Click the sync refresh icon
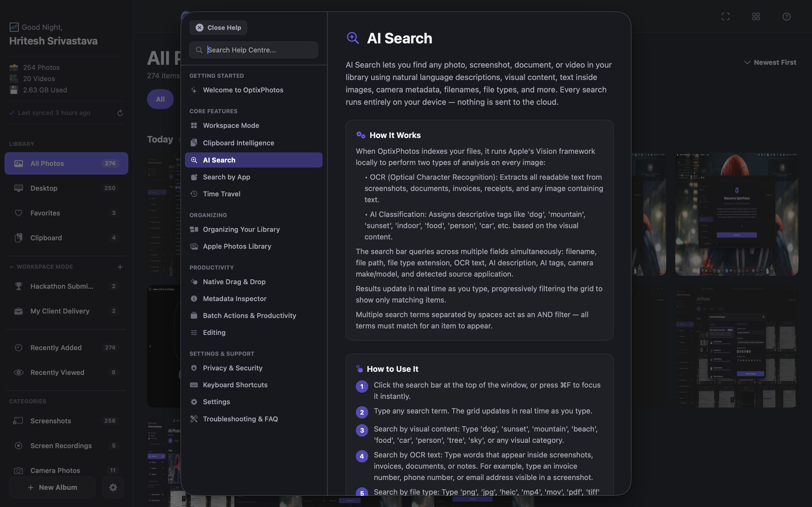The height and width of the screenshot is (507, 812). click(x=120, y=113)
